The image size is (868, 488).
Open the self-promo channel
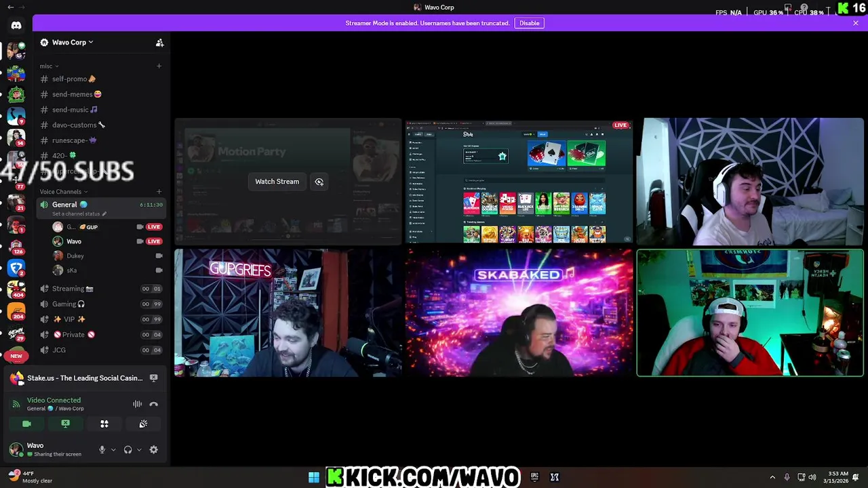click(x=102, y=79)
